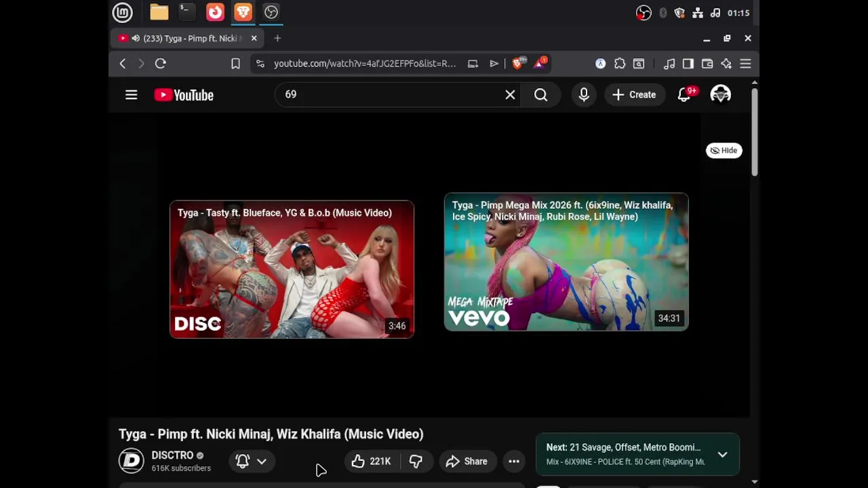This screenshot has height=488, width=868.
Task: Clear the YouTube search query
Action: [510, 95]
